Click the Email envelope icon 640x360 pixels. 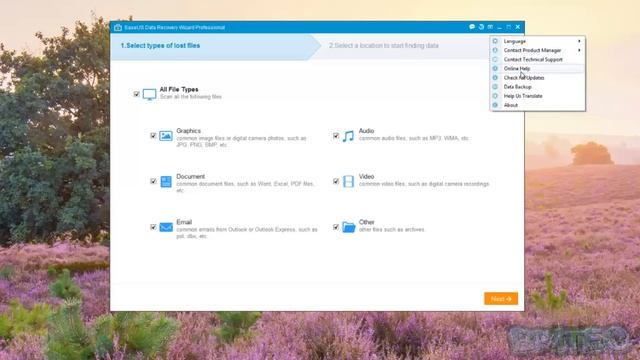pyautogui.click(x=166, y=227)
